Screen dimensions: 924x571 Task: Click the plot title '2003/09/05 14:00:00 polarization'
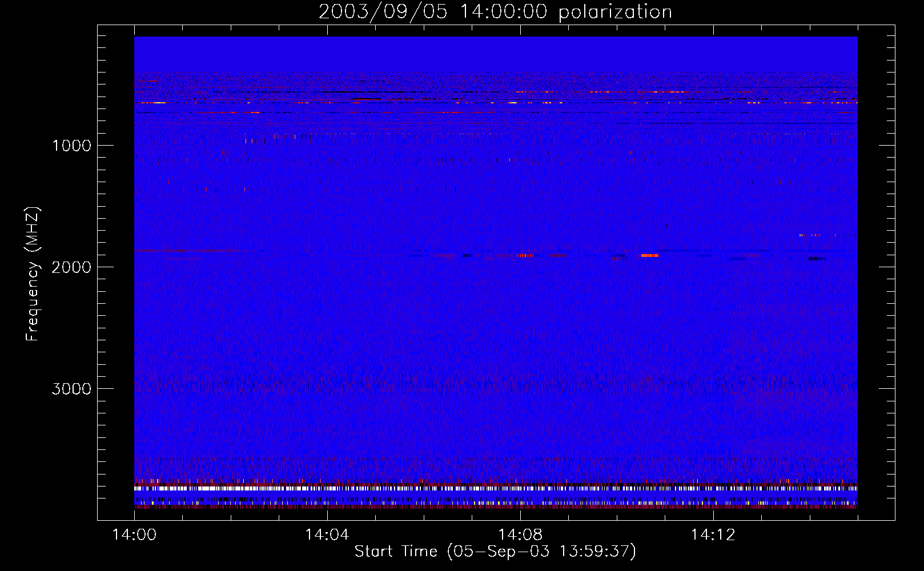pyautogui.click(x=495, y=12)
